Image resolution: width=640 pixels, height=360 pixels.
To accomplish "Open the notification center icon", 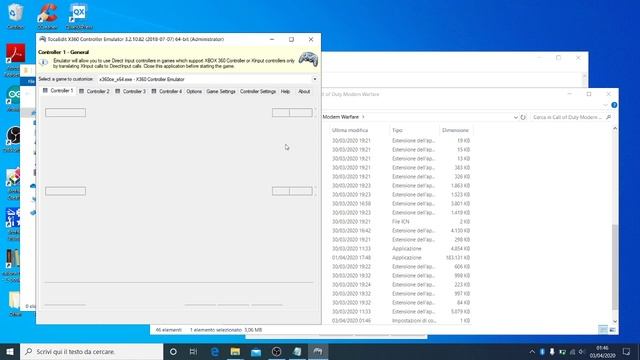I will tap(627, 351).
